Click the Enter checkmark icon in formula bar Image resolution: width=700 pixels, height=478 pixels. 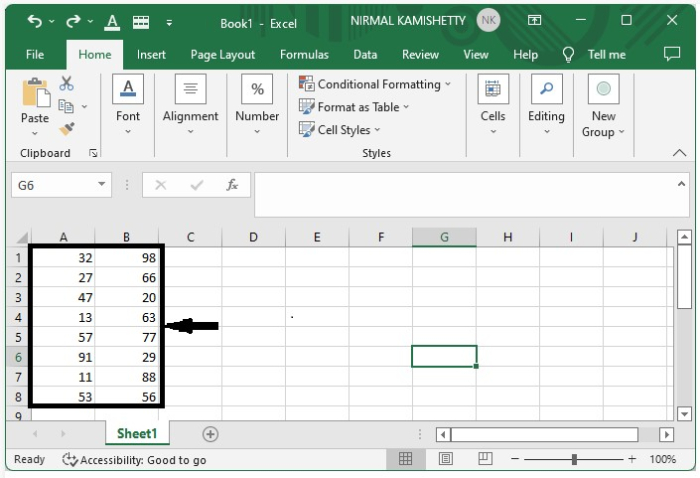197,185
